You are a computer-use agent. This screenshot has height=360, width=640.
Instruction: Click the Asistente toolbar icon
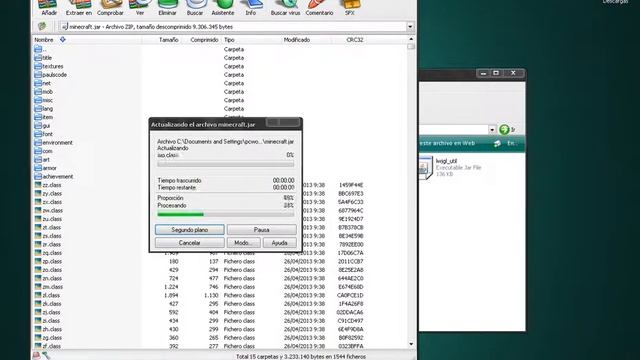tap(223, 7)
